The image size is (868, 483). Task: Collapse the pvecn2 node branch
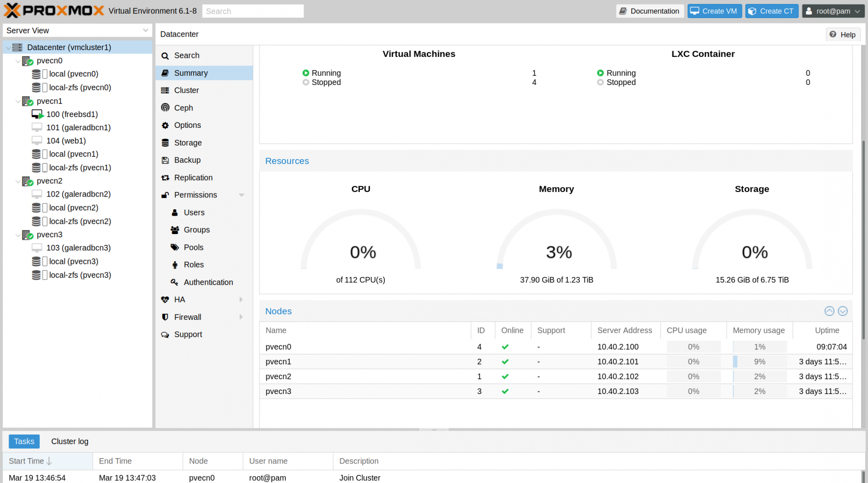pyautogui.click(x=18, y=181)
